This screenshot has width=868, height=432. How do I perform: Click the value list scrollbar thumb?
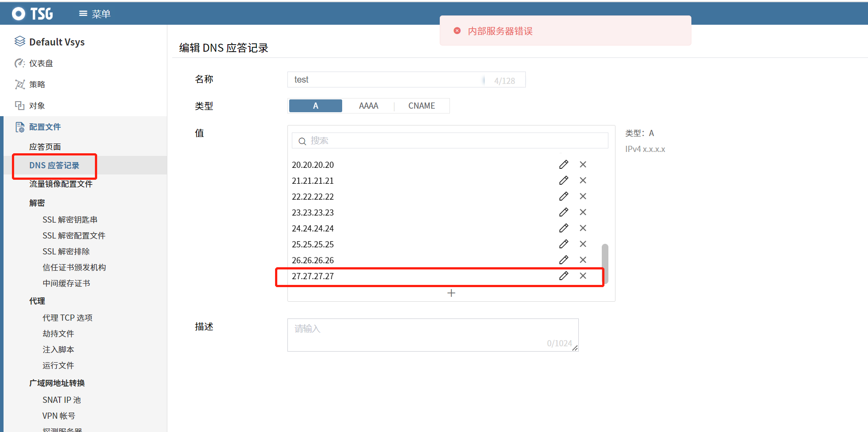[605, 263]
